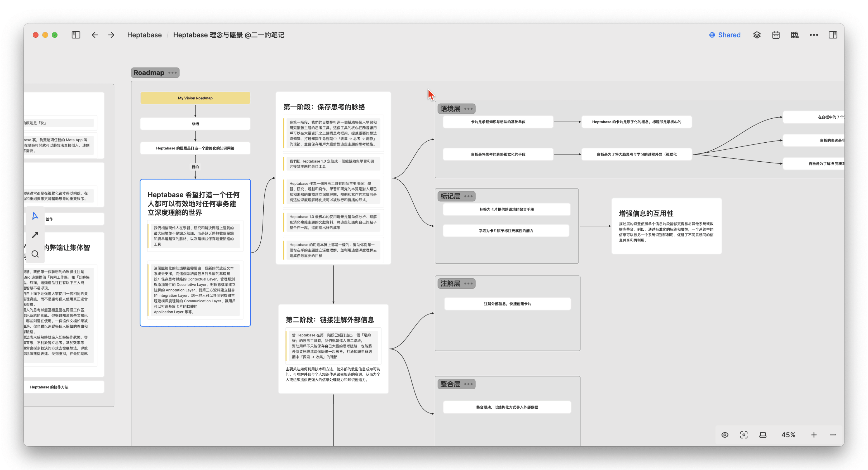Image resolution: width=868 pixels, height=470 pixels.
Task: Select the 语境层 section title
Action: pyautogui.click(x=450, y=109)
